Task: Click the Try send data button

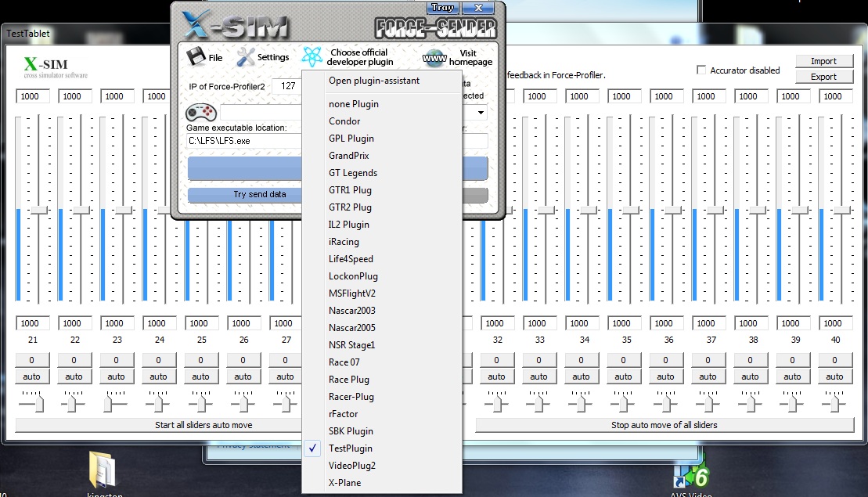Action: coord(245,194)
